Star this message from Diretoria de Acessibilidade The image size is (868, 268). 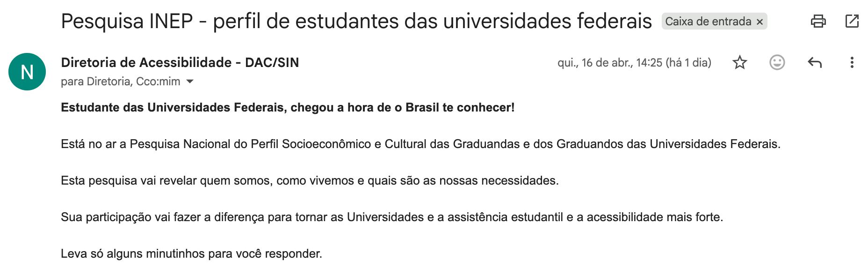click(x=740, y=62)
